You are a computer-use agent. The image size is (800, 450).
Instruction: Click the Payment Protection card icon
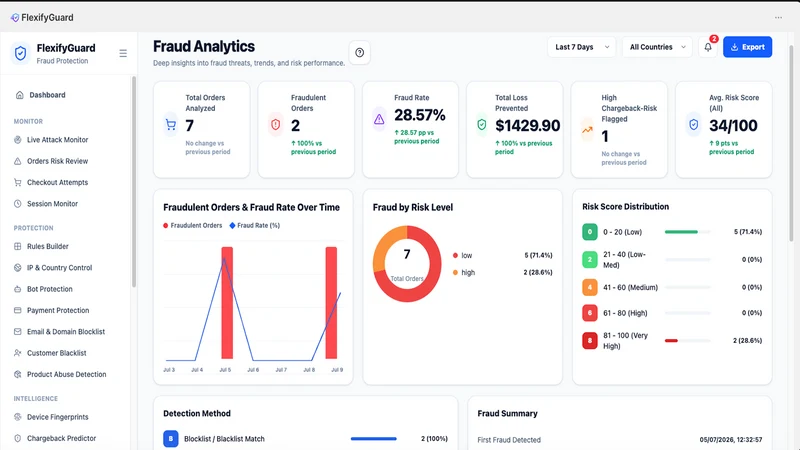click(x=17, y=310)
